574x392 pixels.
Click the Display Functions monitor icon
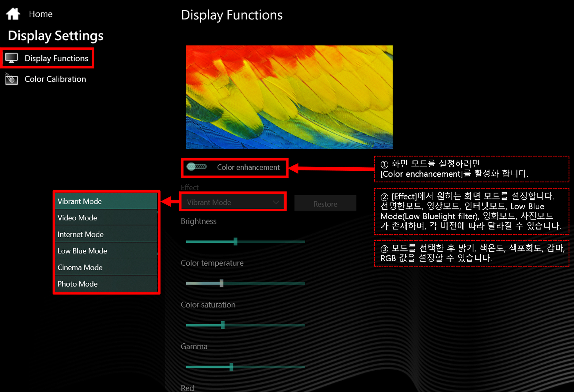(11, 58)
